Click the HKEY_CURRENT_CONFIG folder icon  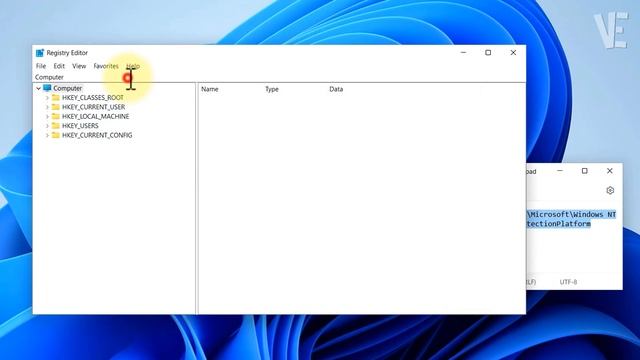[x=56, y=135]
